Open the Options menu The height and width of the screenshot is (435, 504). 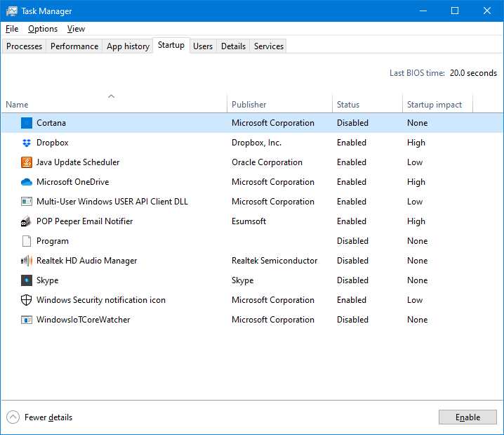click(x=43, y=29)
